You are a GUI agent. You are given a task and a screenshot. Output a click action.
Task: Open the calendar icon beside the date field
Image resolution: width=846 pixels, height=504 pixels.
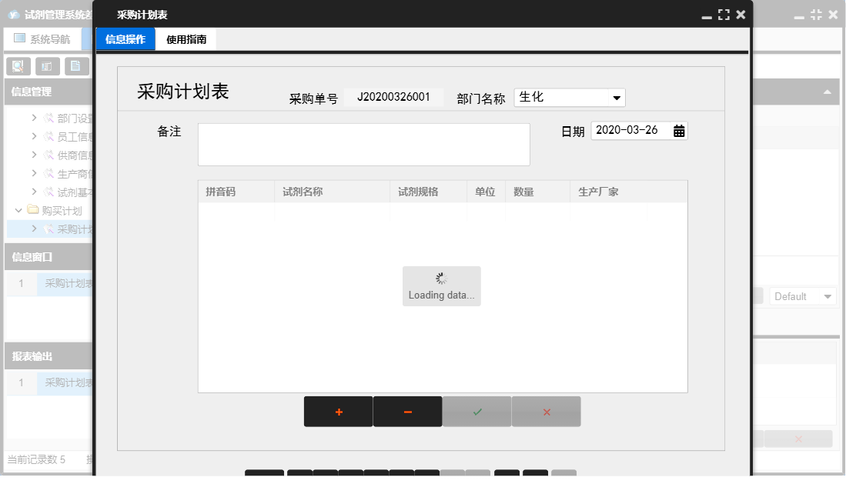pos(679,130)
